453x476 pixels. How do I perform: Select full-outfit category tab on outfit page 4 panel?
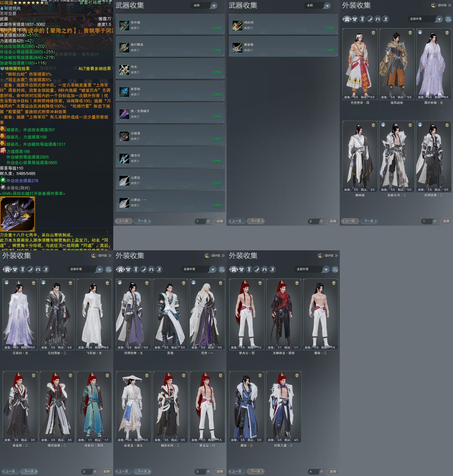click(234, 269)
